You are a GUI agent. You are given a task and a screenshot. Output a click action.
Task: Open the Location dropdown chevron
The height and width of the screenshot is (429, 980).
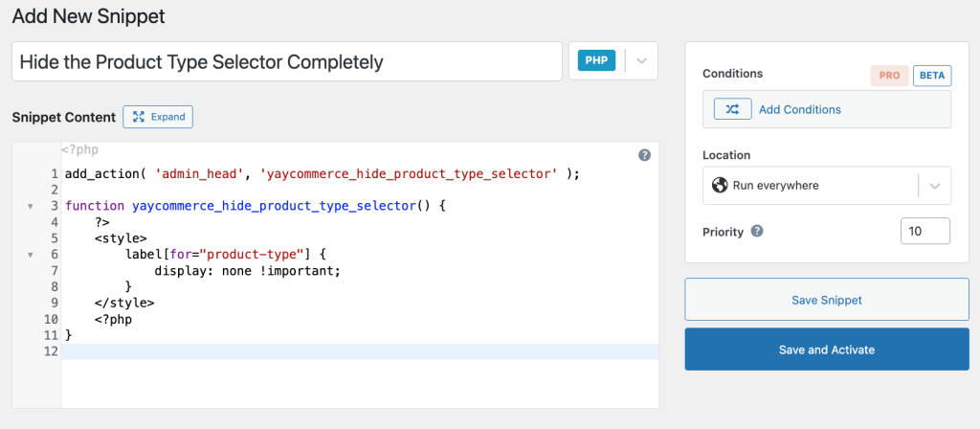tap(935, 186)
